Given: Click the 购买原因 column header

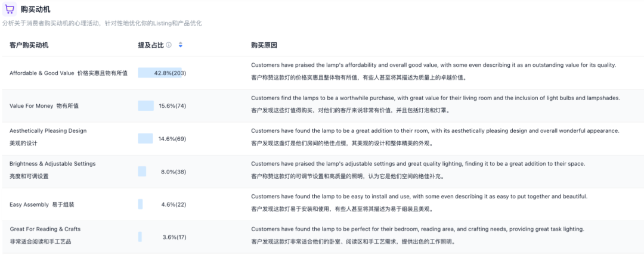Looking at the screenshot, I should click(264, 45).
